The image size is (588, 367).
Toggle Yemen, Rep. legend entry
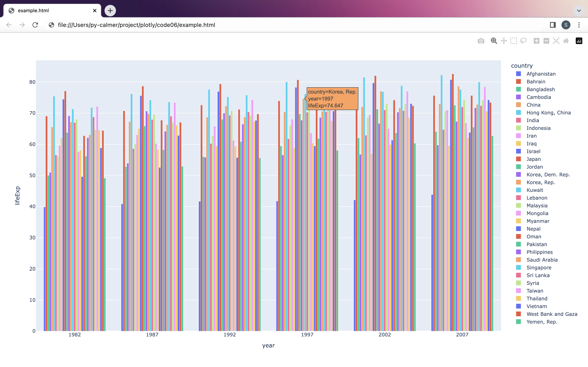tap(542, 322)
